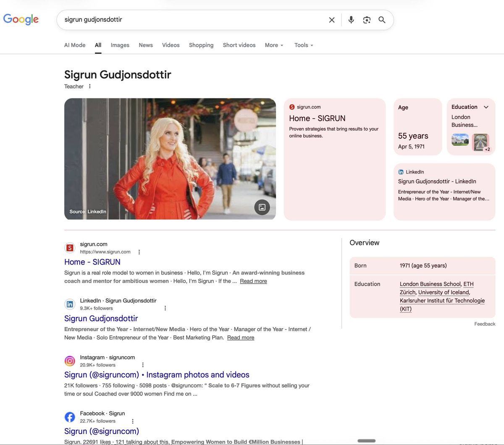This screenshot has height=445, width=504.
Task: Click the horizontal scrollbar thumb at bottom
Action: (367, 441)
